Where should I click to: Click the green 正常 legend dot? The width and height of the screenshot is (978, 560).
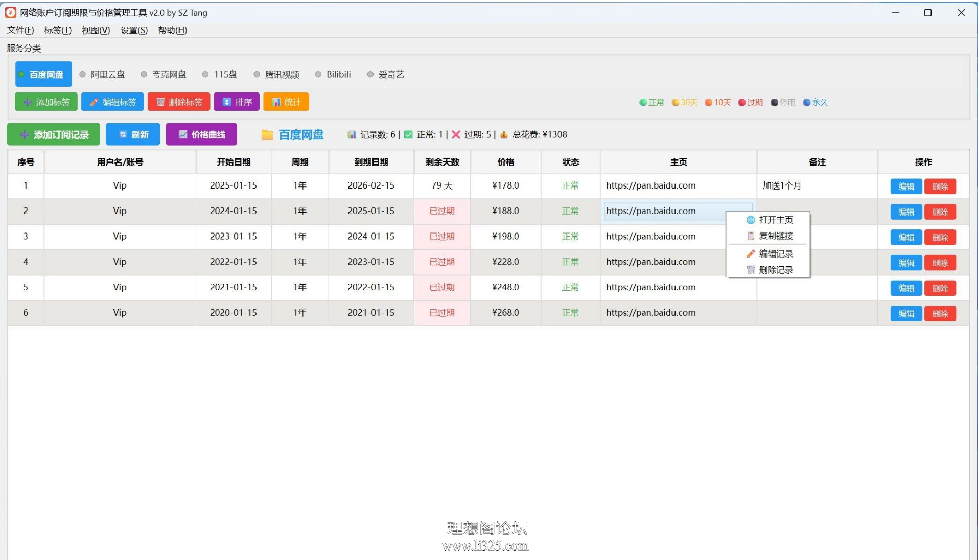(643, 102)
